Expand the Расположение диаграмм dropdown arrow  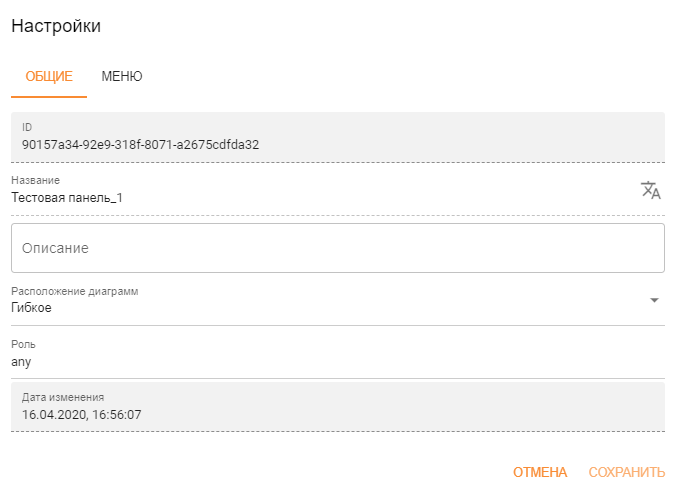pos(654,300)
